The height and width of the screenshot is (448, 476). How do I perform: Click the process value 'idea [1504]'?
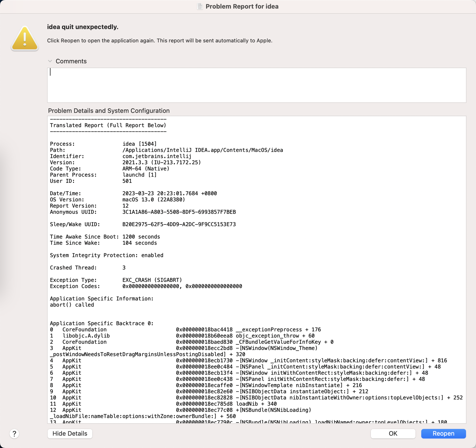139,144
